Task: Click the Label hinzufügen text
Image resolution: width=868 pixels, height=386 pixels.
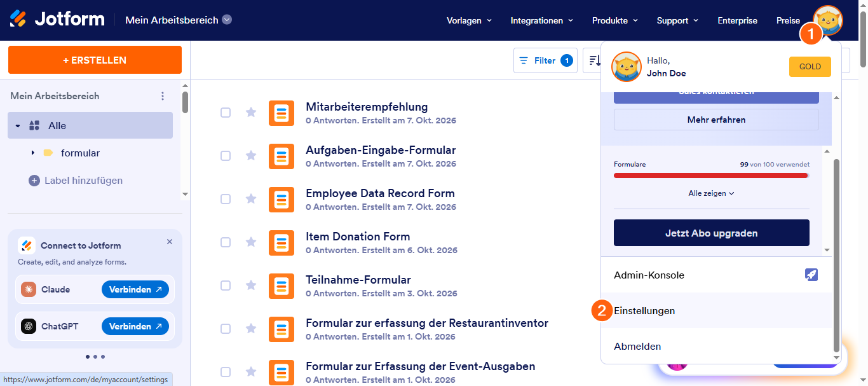Action: (x=83, y=181)
